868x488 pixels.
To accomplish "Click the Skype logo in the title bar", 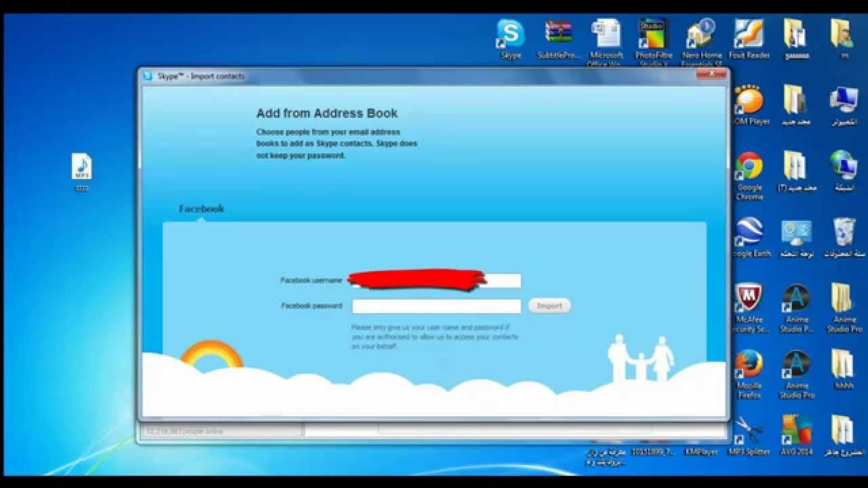I will 148,76.
